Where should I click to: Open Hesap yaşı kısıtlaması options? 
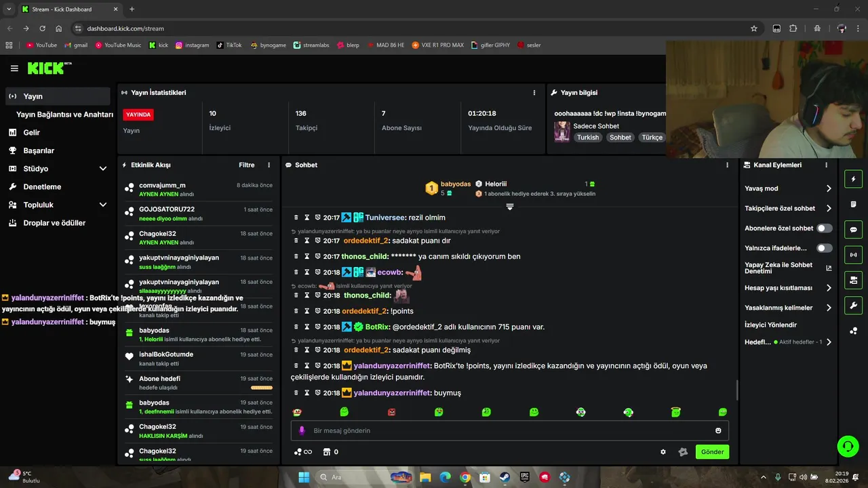coord(788,288)
